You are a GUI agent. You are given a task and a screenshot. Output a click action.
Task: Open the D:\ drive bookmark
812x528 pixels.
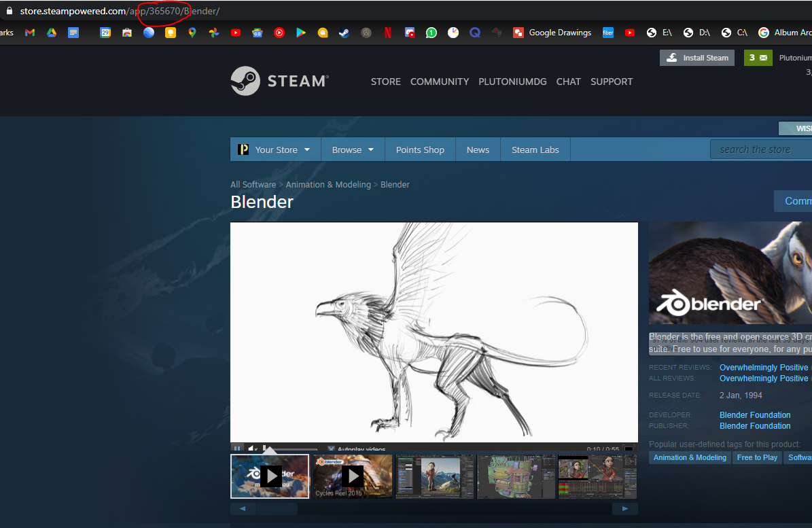coord(696,33)
